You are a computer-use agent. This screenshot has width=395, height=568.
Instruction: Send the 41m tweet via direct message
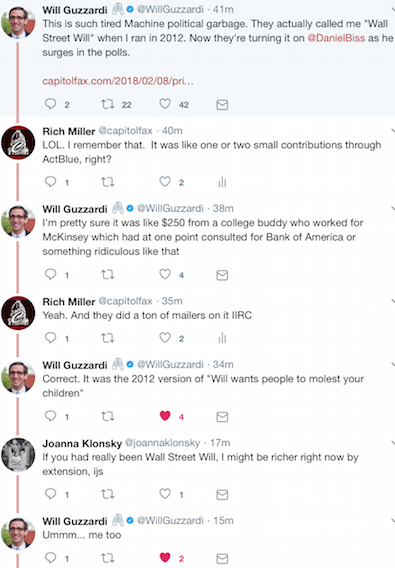[222, 105]
